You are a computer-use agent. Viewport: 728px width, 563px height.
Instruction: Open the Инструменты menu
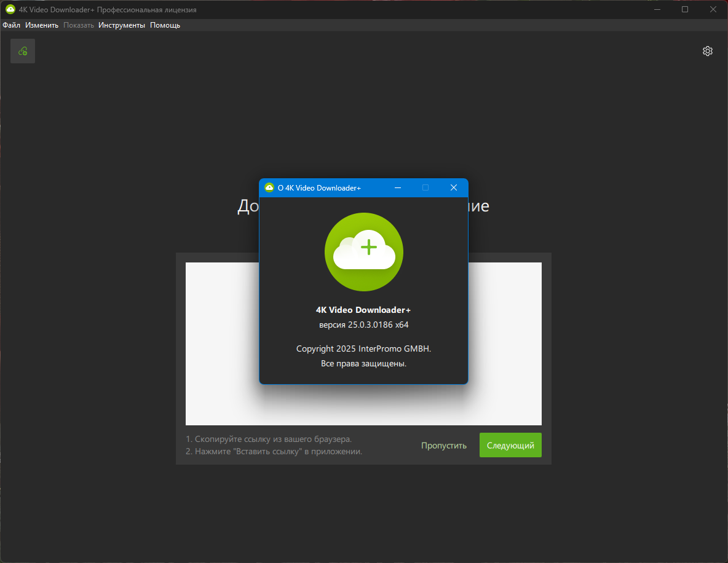point(122,25)
